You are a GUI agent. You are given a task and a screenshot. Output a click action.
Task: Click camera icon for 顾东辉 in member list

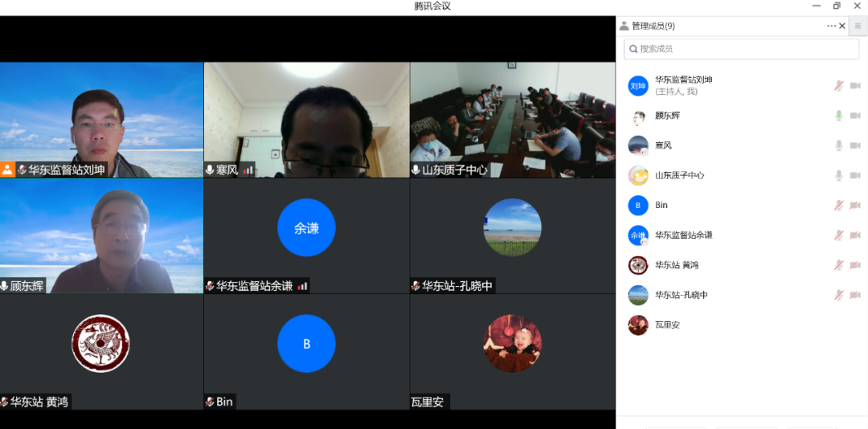click(855, 115)
